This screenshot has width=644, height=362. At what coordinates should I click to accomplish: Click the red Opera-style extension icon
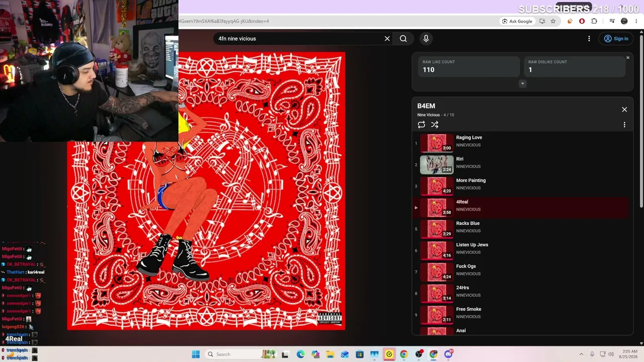582,21
